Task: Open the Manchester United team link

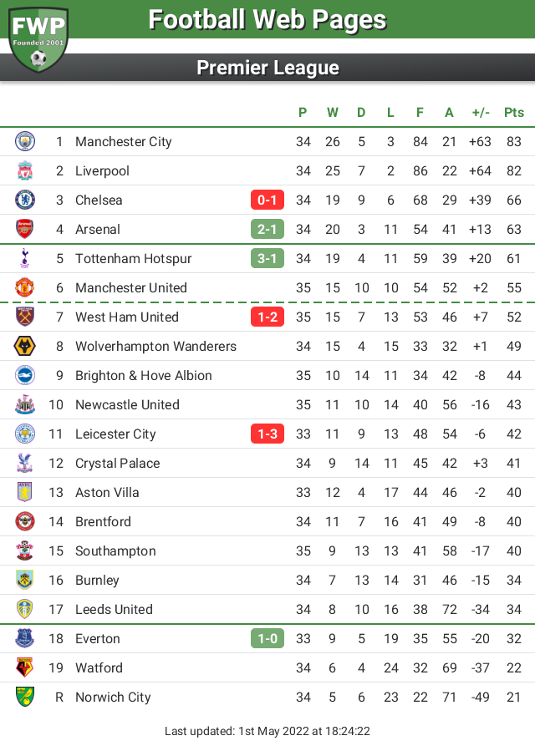Action: pos(131,287)
